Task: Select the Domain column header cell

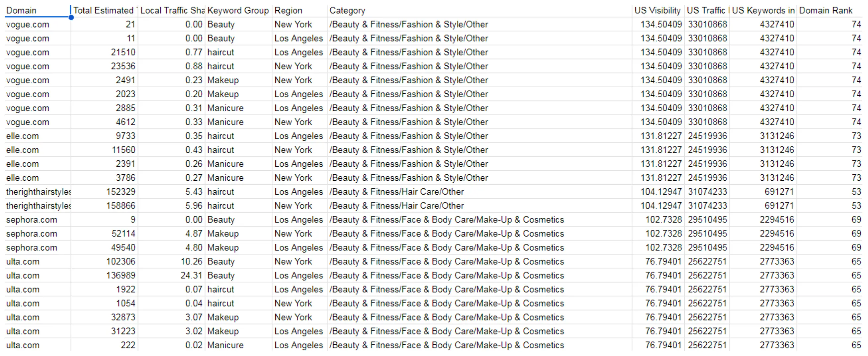Action: click(37, 10)
